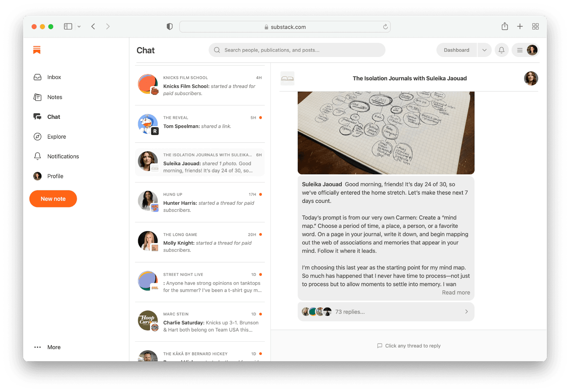Click the New note button

click(53, 198)
